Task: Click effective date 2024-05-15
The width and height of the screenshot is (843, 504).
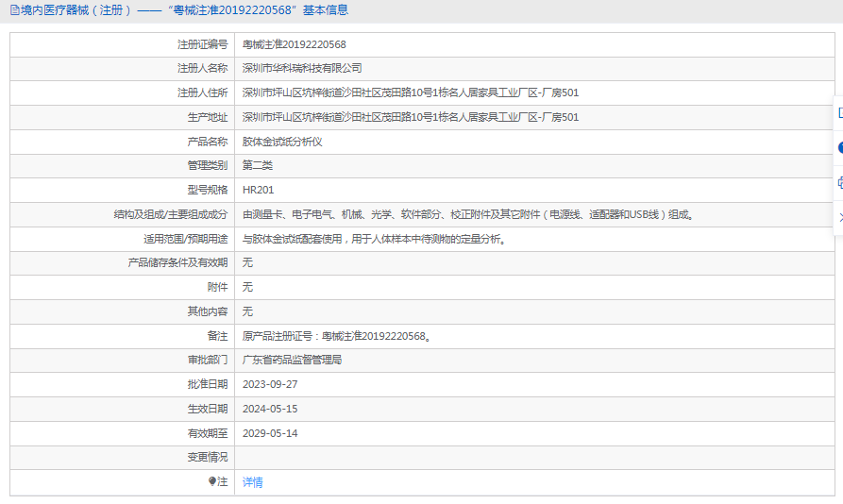Action: [270, 409]
